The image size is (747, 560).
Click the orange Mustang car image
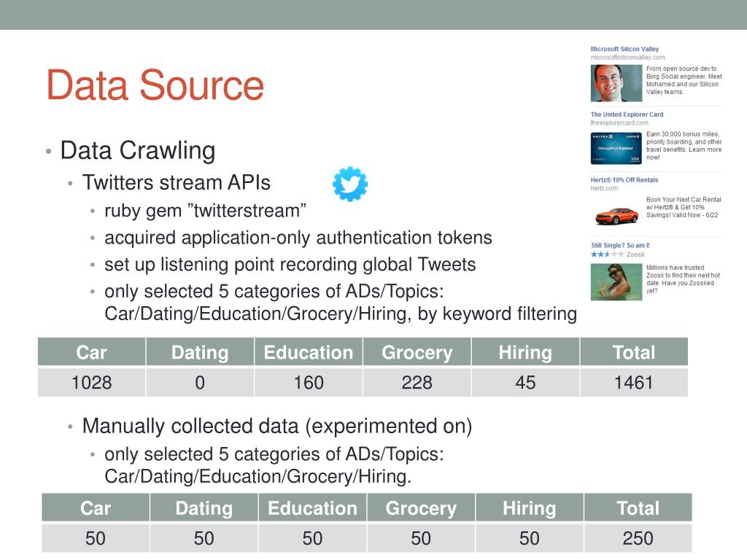point(616,216)
